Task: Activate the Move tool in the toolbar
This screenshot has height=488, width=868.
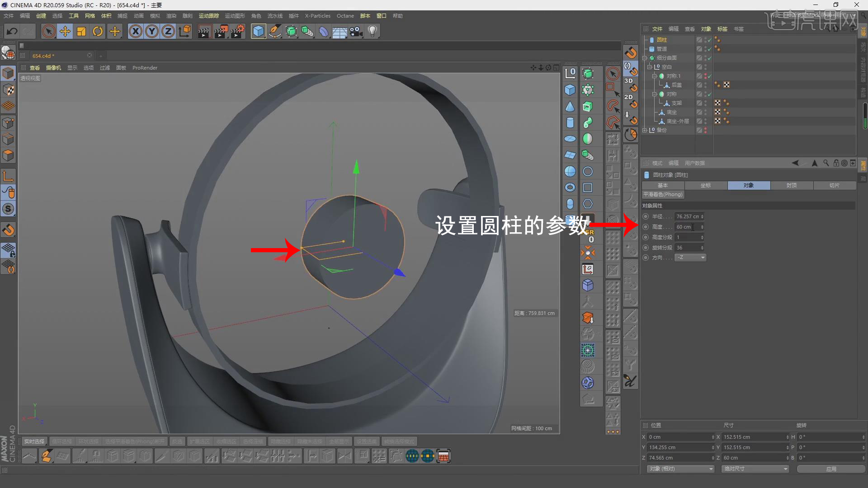Action: (65, 31)
